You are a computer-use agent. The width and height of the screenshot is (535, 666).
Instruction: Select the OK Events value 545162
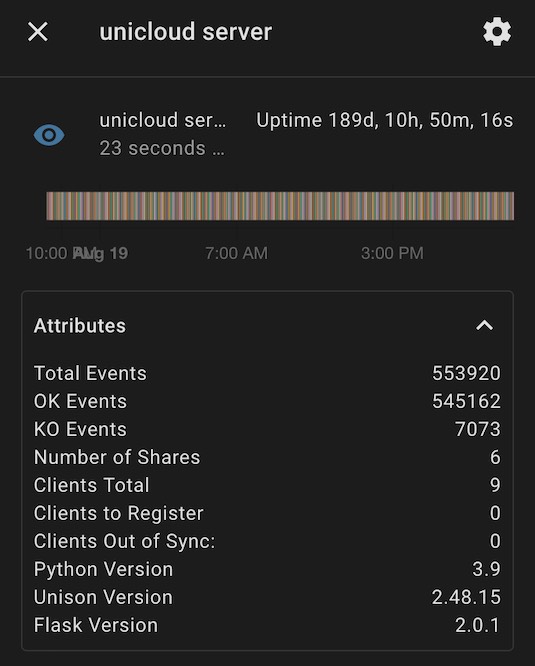[466, 401]
